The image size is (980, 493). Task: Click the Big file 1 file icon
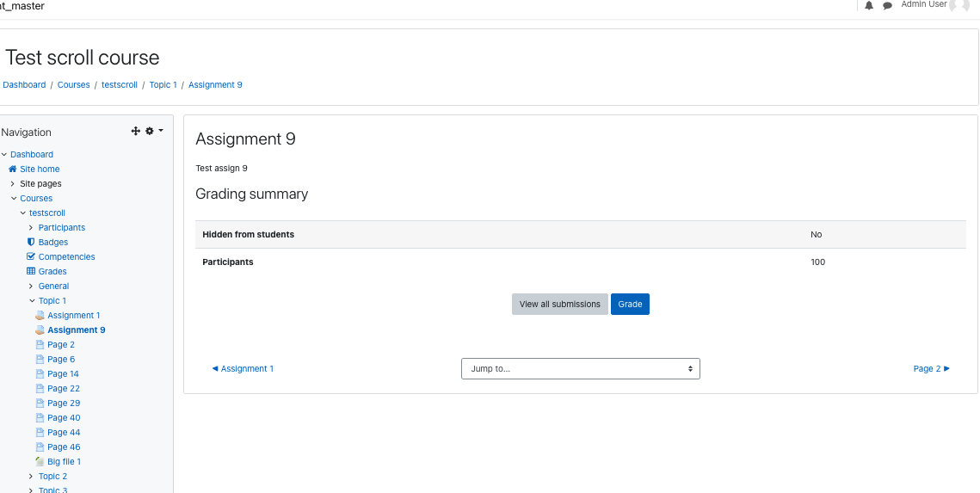(40, 461)
